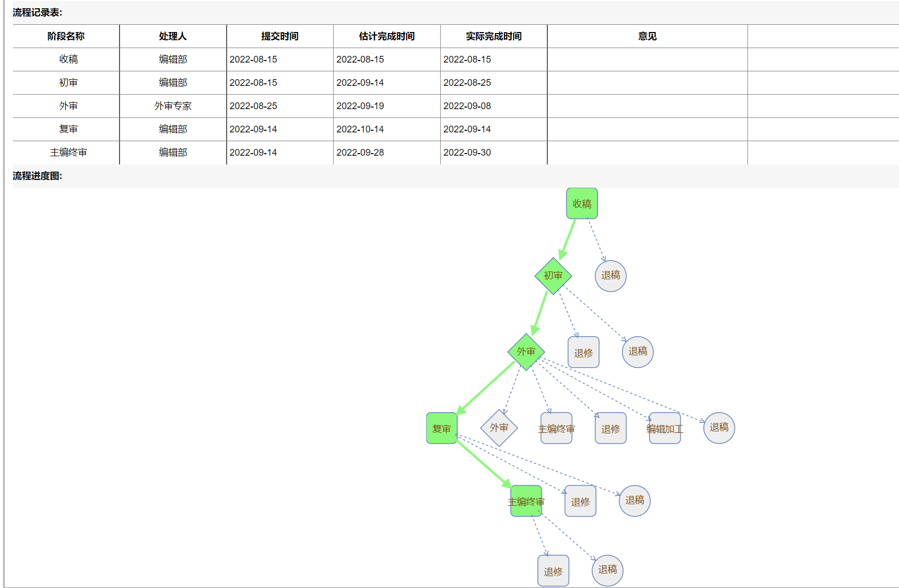Select the 编辑加工 flowchart node
This screenshot has width=899, height=588.
pos(665,428)
